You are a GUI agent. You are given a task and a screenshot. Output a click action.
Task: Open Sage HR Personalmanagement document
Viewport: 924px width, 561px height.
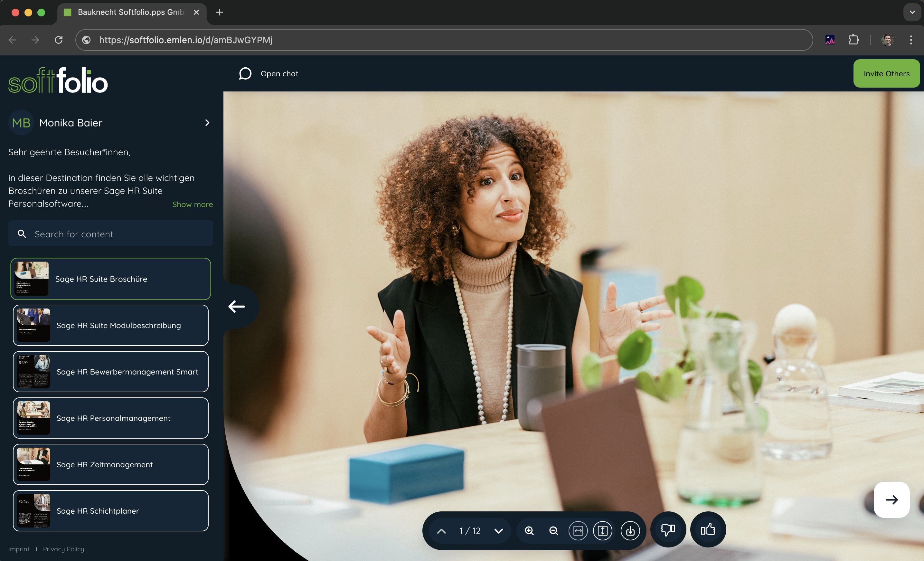(111, 418)
